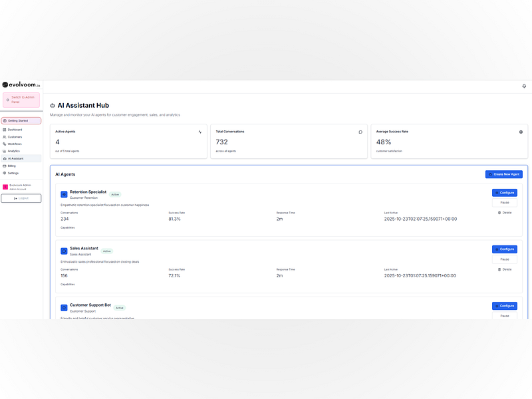The height and width of the screenshot is (399, 532).
Task: Open the Billing label in sidebar
Action: [x=12, y=166]
